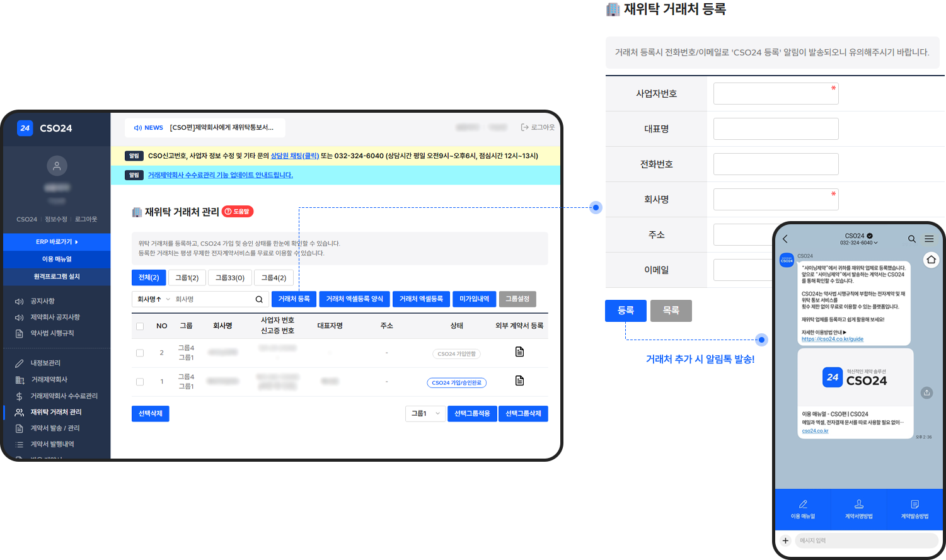
Task: Click the 거래처 등록 button
Action: click(294, 299)
